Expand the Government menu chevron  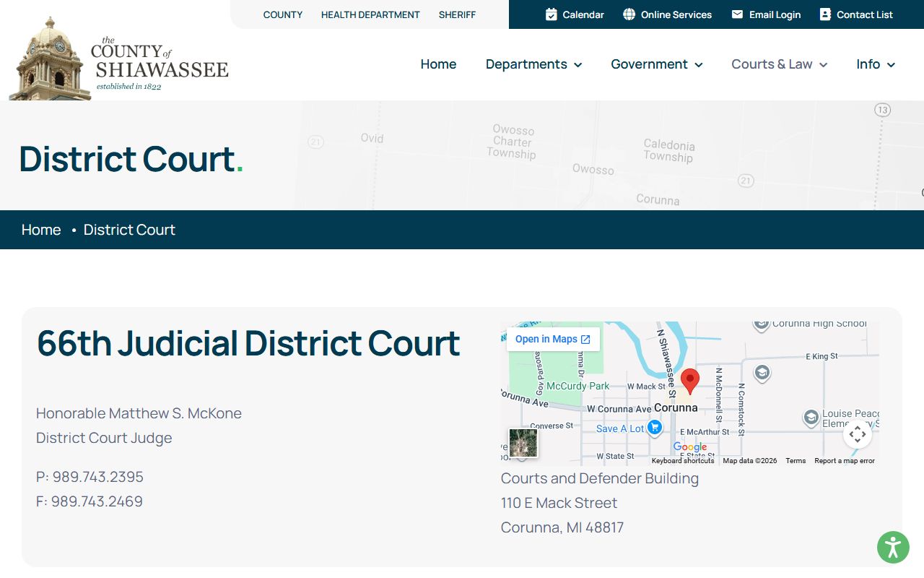pos(699,65)
